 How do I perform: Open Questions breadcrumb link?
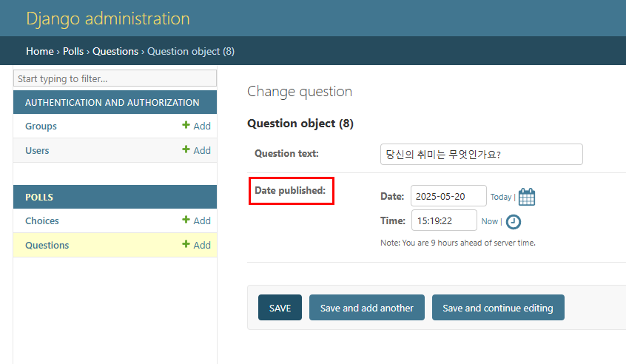(x=115, y=52)
